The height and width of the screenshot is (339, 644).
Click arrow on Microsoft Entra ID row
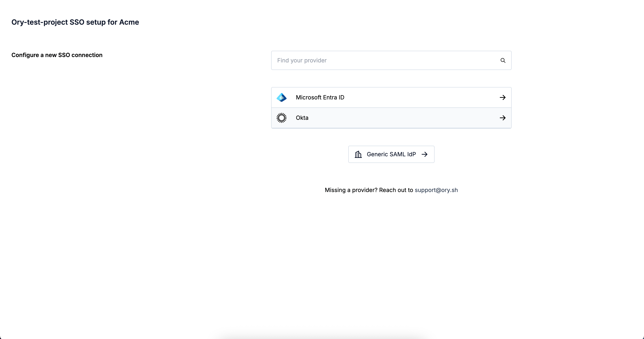(502, 97)
